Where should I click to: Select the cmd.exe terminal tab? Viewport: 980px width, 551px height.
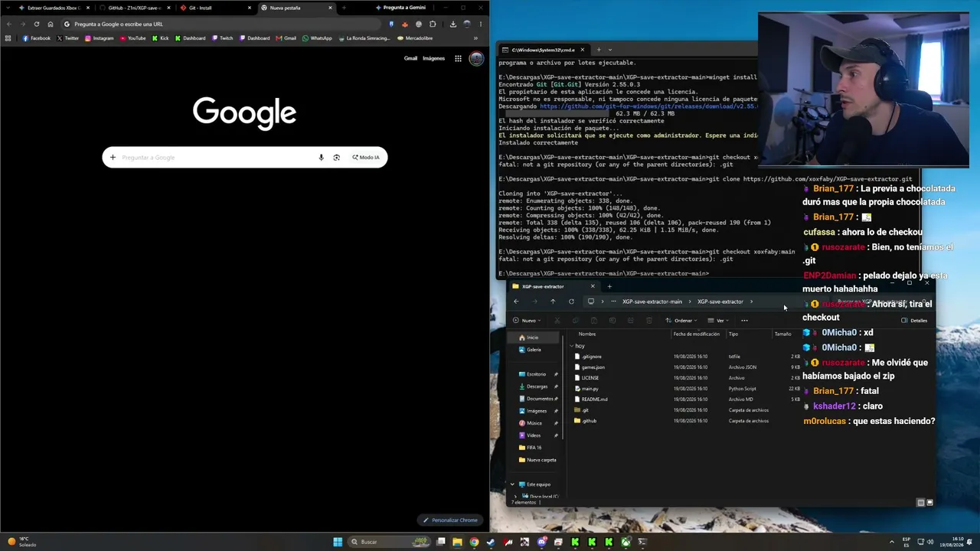click(544, 50)
